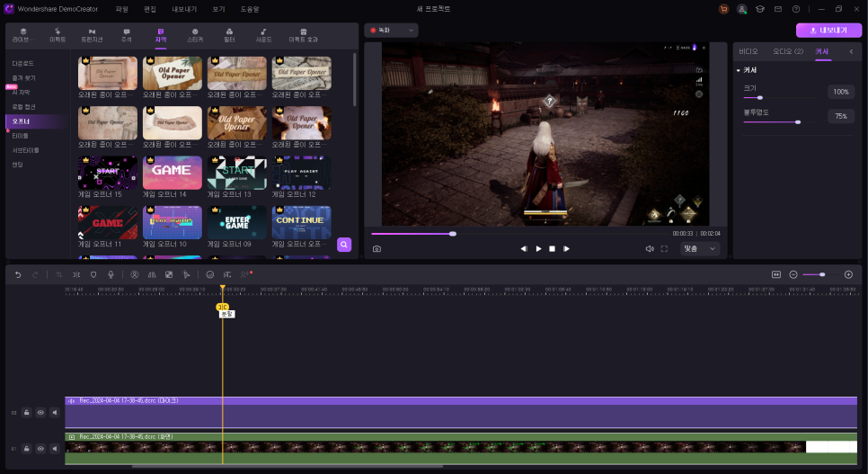
Task: Add a marker with the shield icon
Action: click(x=93, y=274)
